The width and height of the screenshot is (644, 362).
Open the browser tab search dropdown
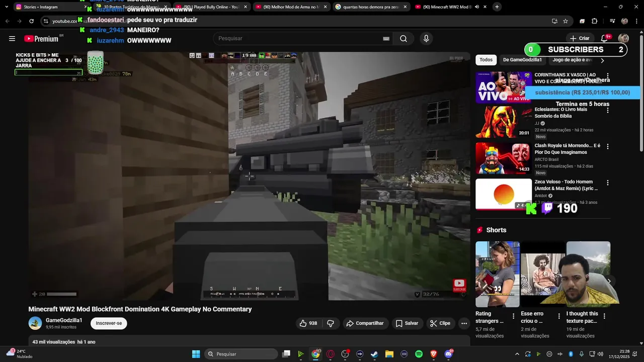6,7
